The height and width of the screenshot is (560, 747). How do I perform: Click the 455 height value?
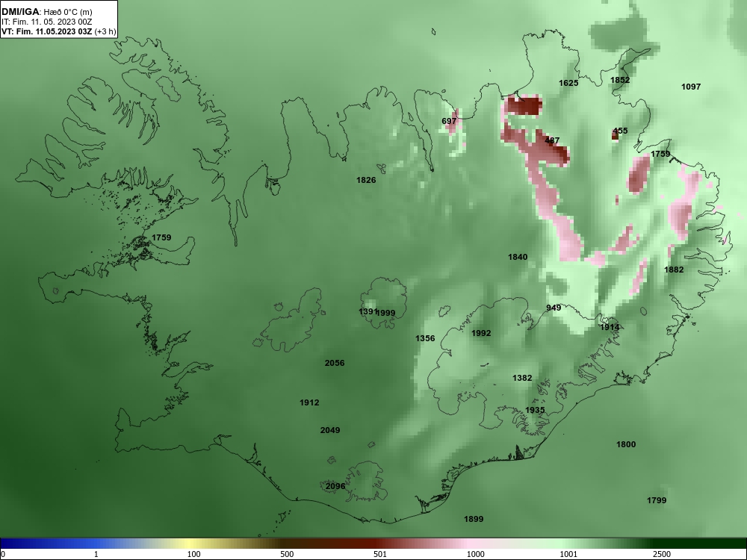click(x=620, y=131)
